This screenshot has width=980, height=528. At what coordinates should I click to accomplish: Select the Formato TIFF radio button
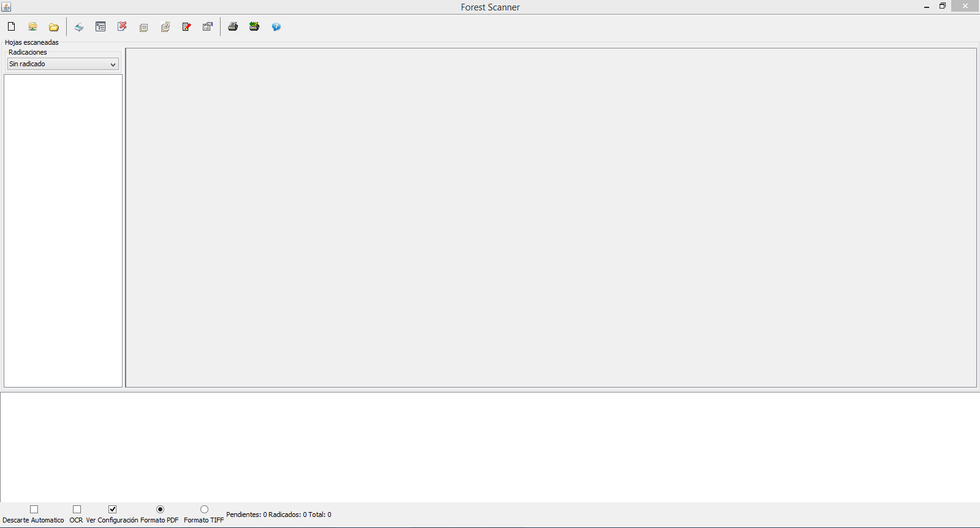tap(204, 509)
